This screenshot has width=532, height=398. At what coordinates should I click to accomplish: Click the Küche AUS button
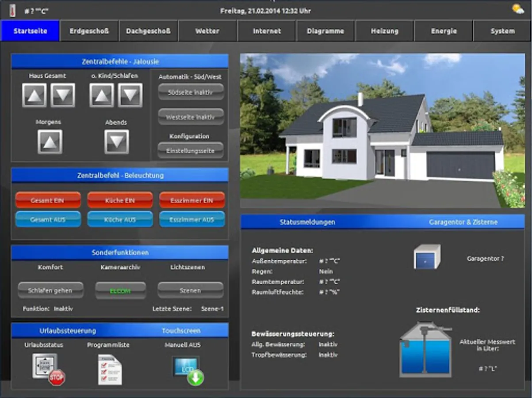click(120, 219)
